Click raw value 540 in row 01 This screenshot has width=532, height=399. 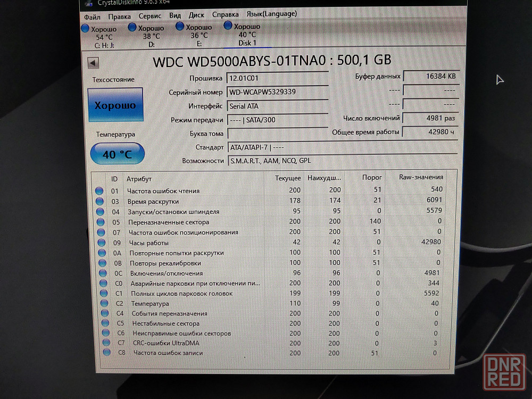[437, 189]
